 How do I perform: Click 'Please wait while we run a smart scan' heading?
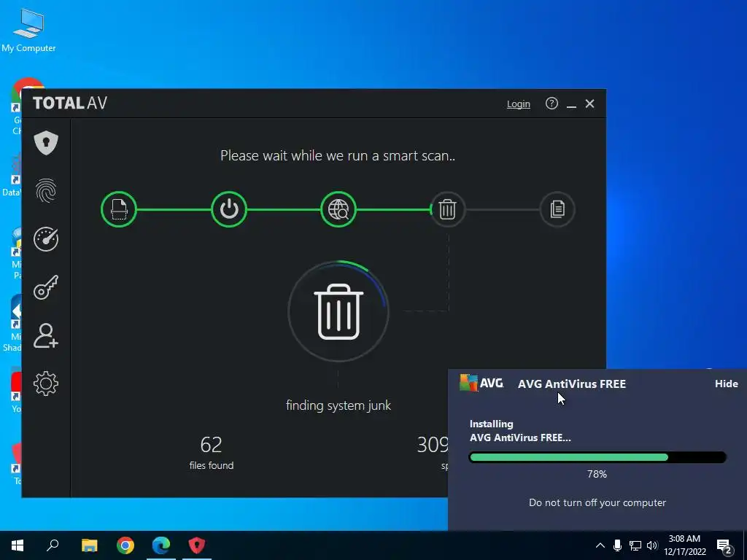click(x=337, y=156)
